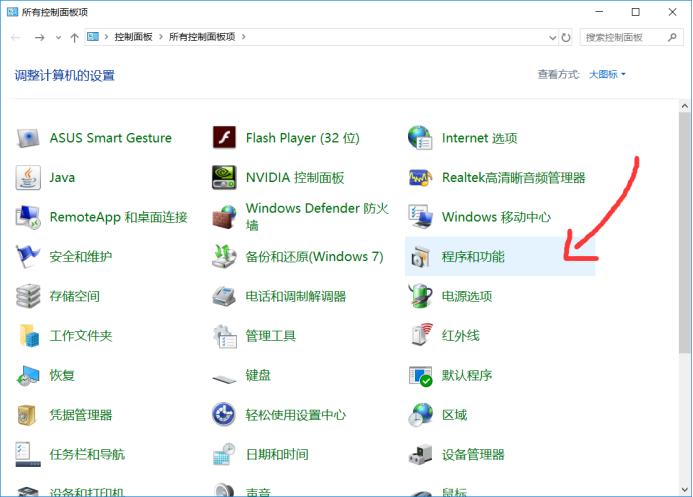This screenshot has height=497, width=693.
Task: Open the 设备管理器 icon
Action: point(420,454)
